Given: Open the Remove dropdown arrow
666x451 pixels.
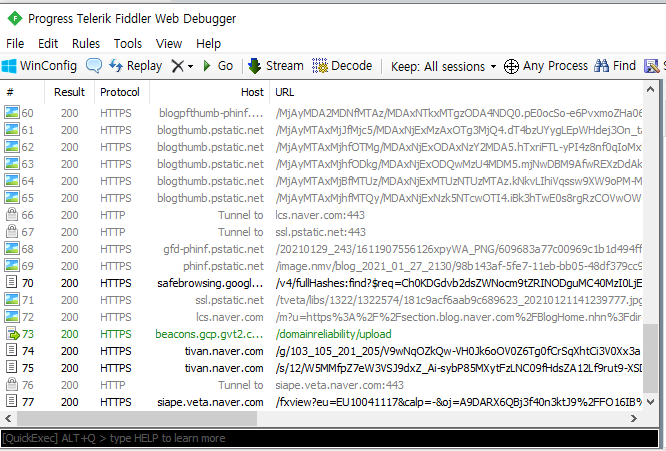Looking at the screenshot, I should (x=190, y=66).
